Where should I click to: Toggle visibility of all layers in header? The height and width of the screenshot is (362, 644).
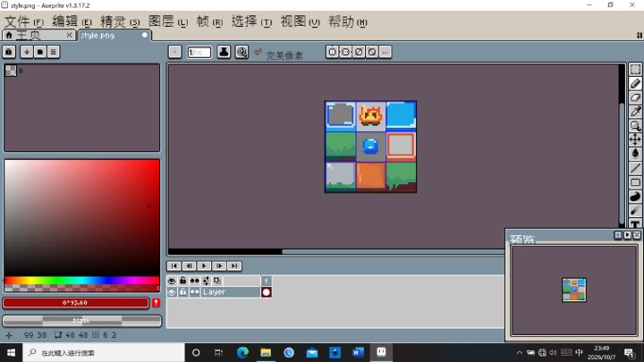(x=172, y=281)
